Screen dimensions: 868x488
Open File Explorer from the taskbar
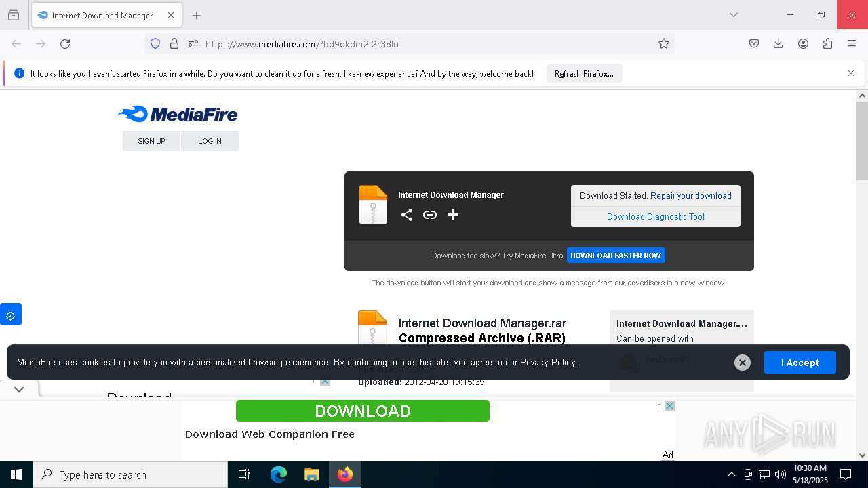(x=311, y=474)
